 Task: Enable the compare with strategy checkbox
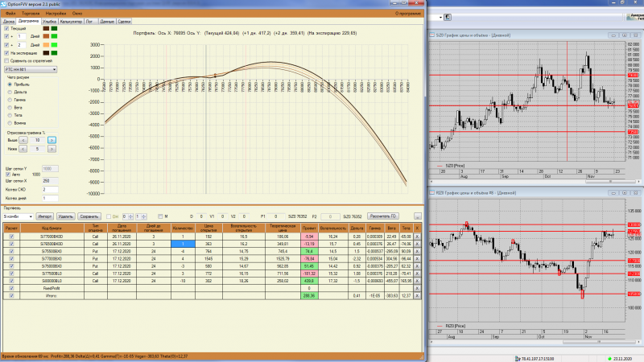pos(6,61)
